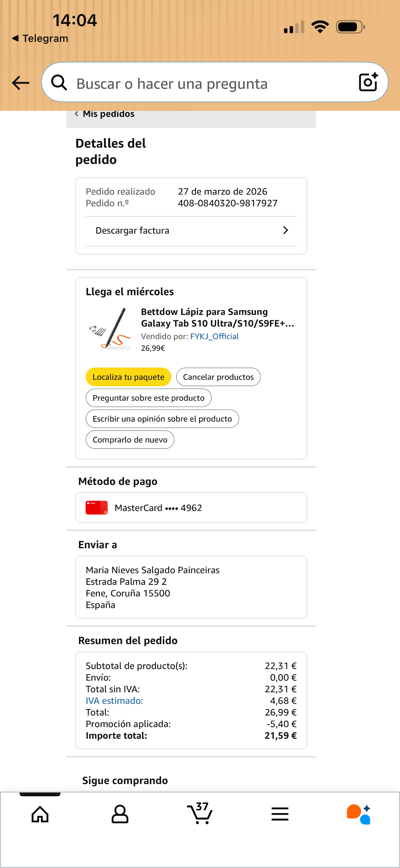Open the shopping cart with 37 items
400x868 pixels.
click(x=200, y=813)
